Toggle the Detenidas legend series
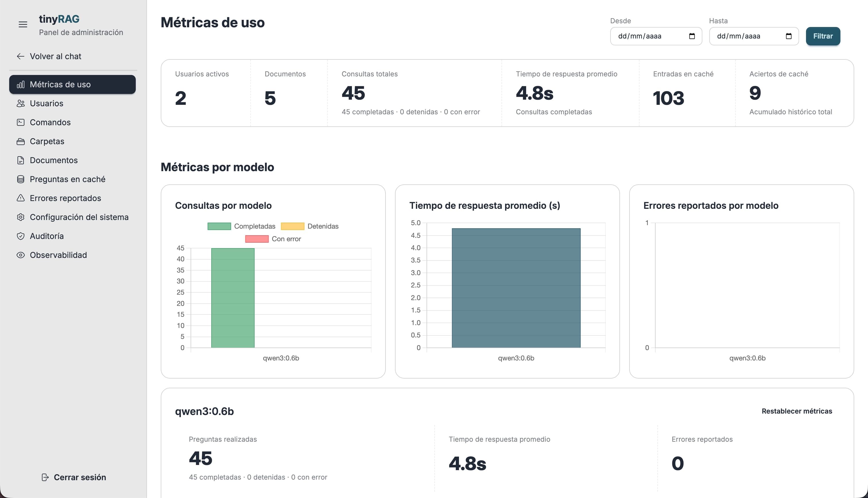The width and height of the screenshot is (868, 498). (x=310, y=226)
